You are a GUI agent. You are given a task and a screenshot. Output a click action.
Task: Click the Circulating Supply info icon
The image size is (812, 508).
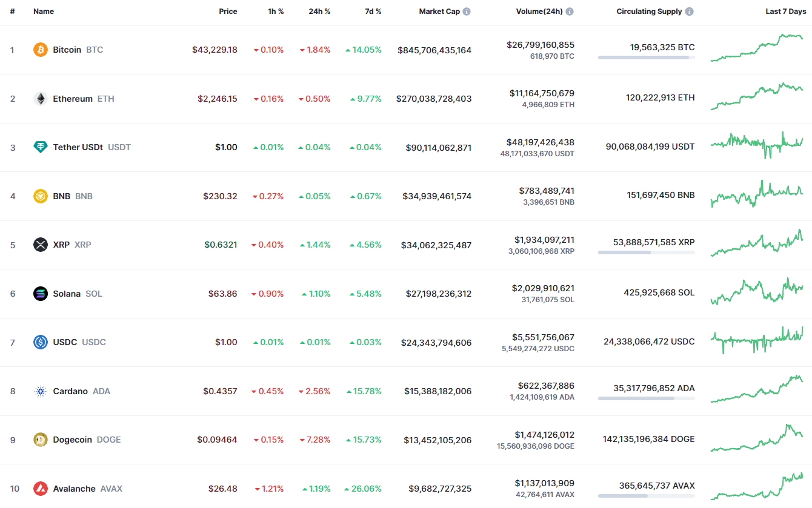pos(690,12)
